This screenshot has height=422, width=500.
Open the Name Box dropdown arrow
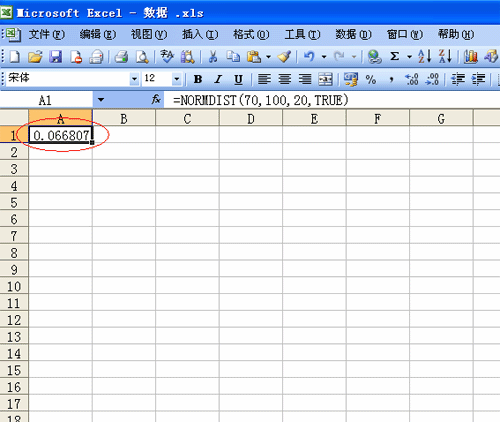pyautogui.click(x=101, y=100)
